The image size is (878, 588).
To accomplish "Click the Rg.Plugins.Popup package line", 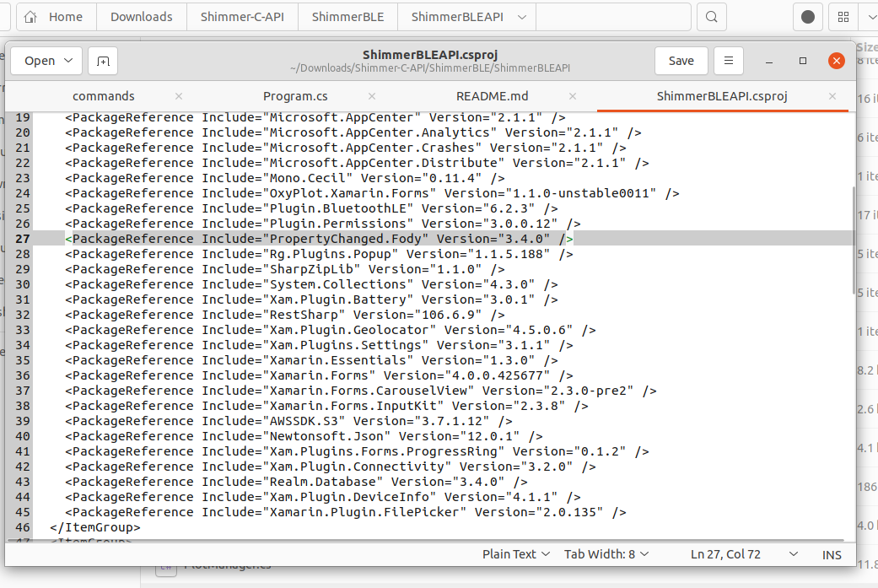I will pos(319,254).
